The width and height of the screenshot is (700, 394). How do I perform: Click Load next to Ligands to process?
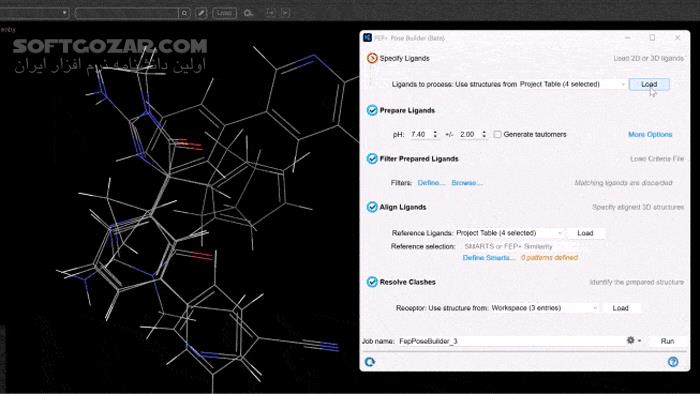point(649,84)
